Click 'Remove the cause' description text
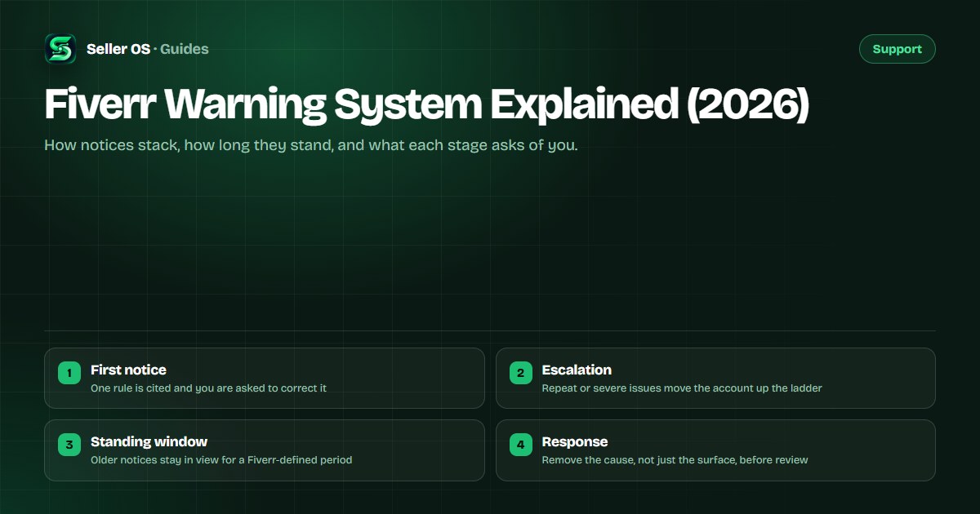980x514 pixels. point(675,460)
